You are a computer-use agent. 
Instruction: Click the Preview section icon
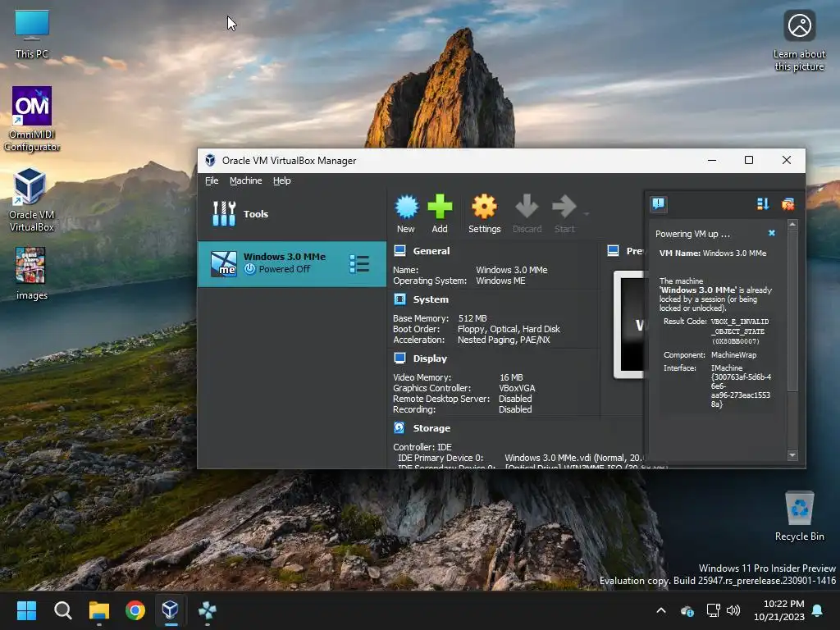tap(614, 250)
